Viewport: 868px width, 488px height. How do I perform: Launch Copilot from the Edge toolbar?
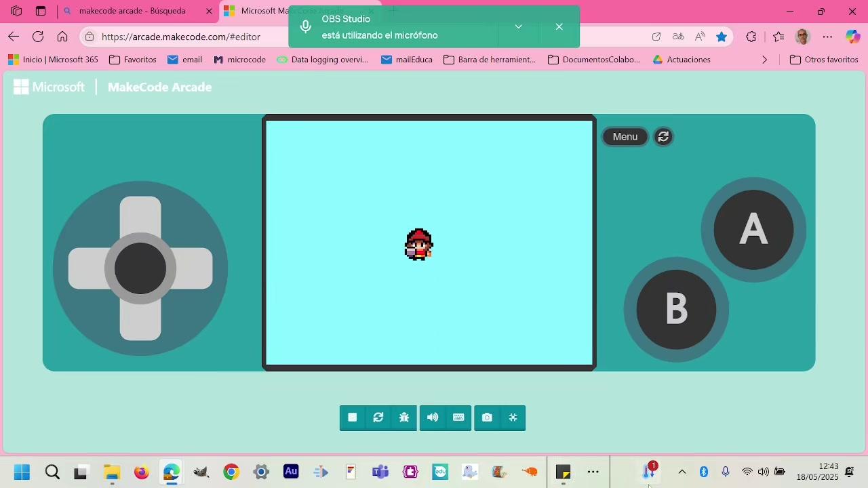[852, 37]
